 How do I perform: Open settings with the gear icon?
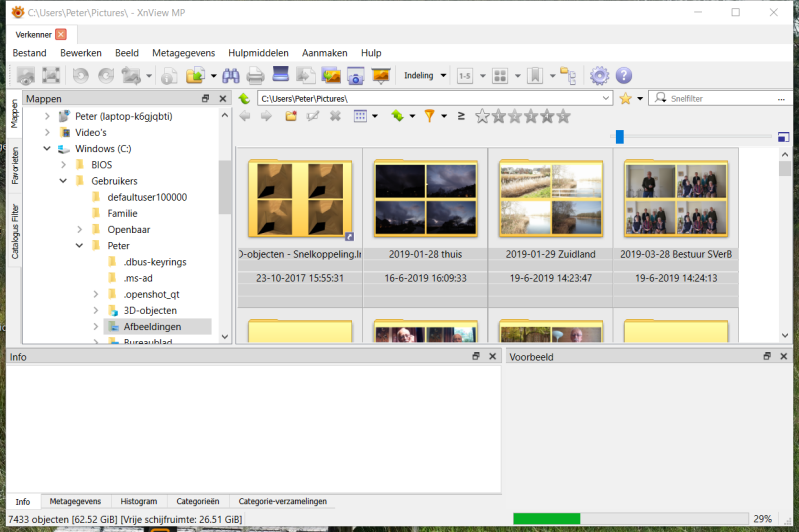tap(599, 76)
